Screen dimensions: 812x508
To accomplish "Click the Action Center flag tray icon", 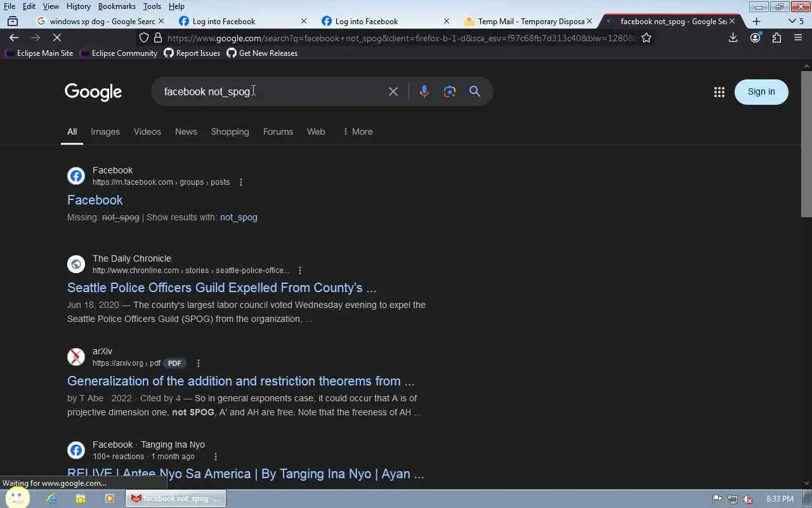I will 717,498.
